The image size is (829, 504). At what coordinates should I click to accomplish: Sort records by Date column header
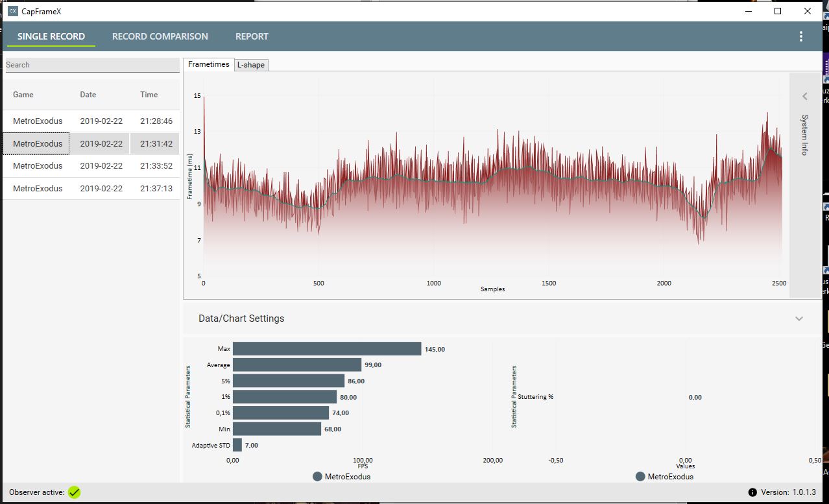point(88,95)
